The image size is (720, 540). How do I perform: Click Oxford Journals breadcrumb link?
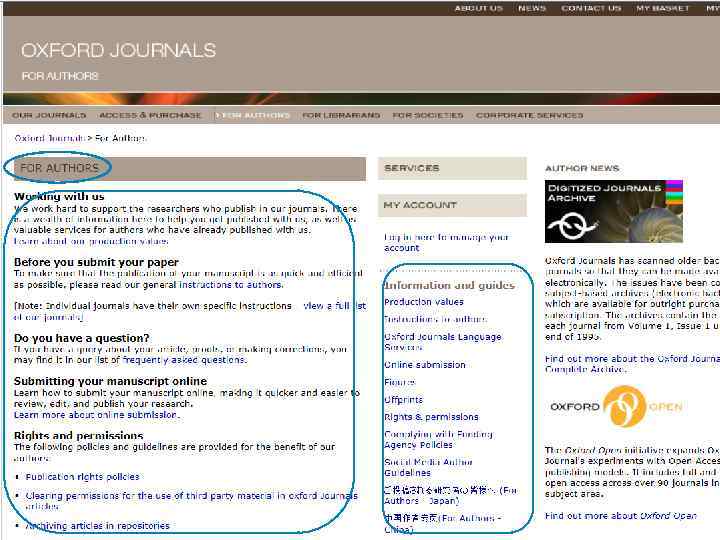point(50,138)
